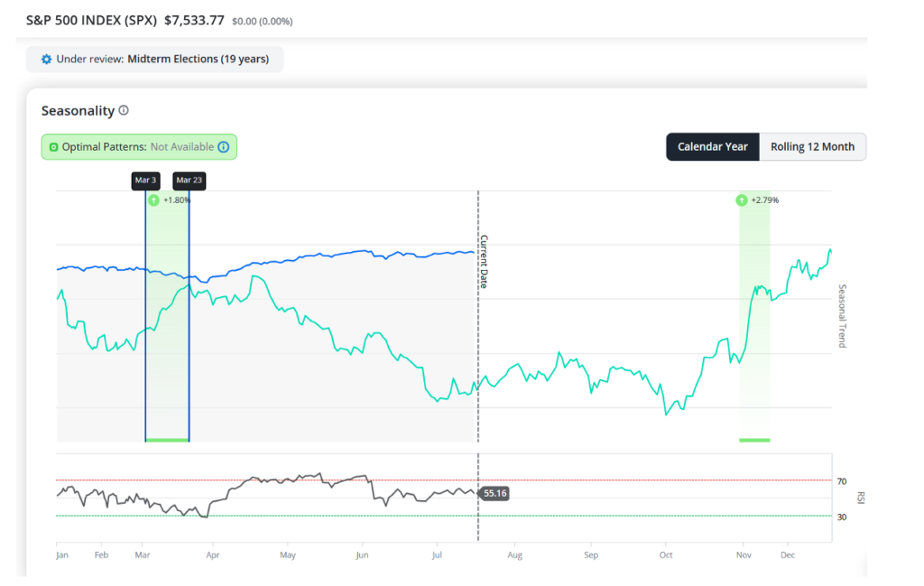Select the Mar 23 date marker
The height and width of the screenshot is (586, 924).
tap(189, 181)
